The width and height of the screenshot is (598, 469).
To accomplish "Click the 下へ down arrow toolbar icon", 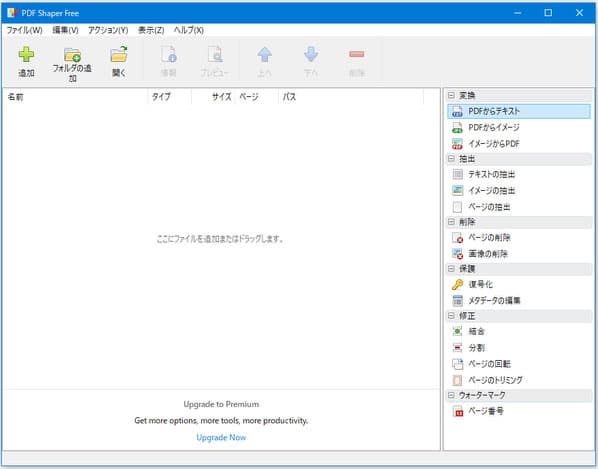I will (311, 55).
